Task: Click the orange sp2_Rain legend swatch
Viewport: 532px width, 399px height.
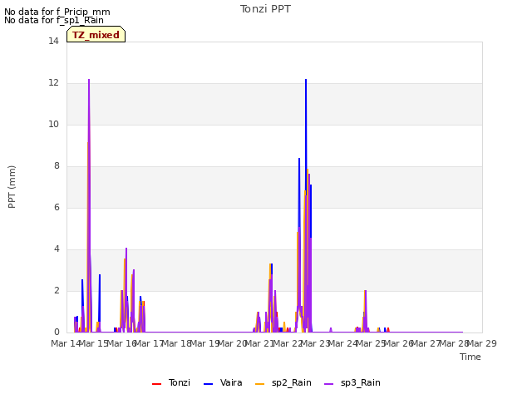Action: 260,384
